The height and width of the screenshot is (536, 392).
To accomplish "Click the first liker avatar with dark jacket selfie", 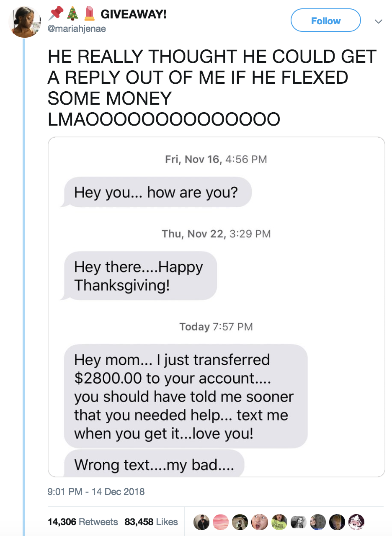I will 201,522.
